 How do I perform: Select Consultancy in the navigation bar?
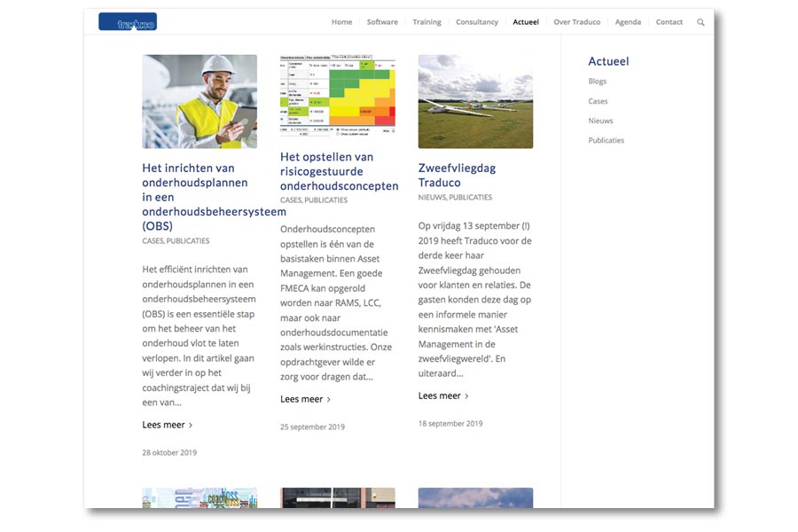(477, 22)
